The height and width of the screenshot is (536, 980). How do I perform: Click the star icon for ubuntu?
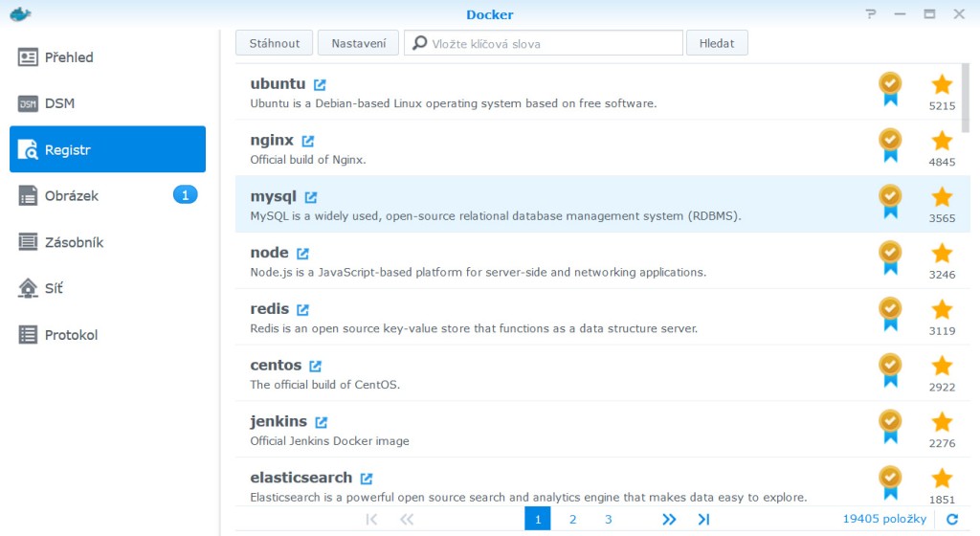pyautogui.click(x=942, y=84)
